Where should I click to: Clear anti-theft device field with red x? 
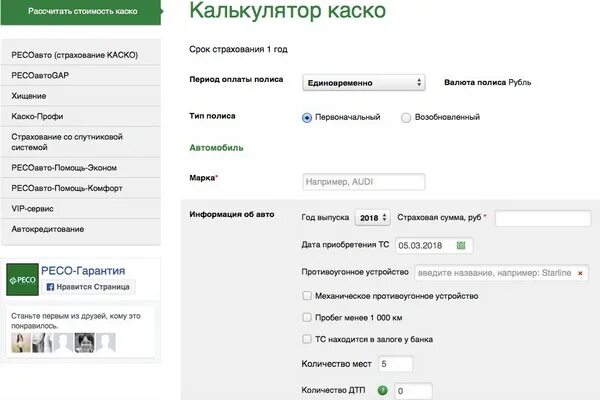click(x=580, y=273)
